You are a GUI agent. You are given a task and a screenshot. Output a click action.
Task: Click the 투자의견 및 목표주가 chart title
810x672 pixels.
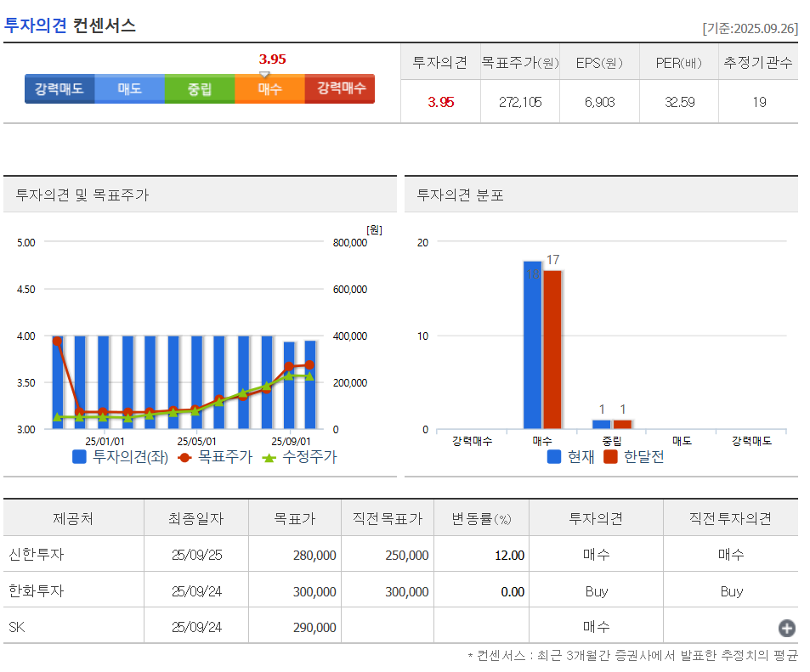coord(82,195)
